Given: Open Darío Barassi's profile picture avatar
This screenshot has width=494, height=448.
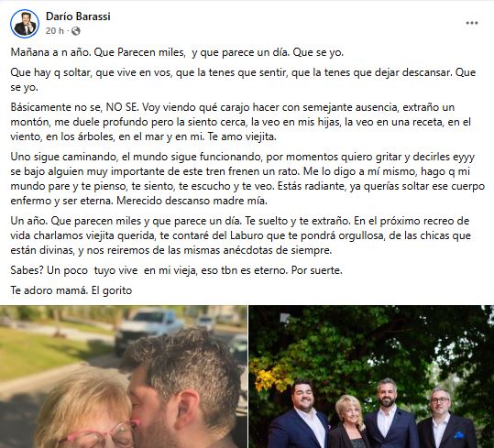Looking at the screenshot, I should [x=25, y=24].
